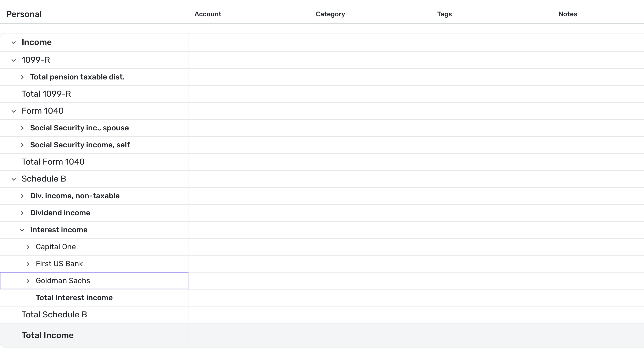This screenshot has height=348, width=644.
Task: Expand the Capital One row
Action: (x=28, y=247)
